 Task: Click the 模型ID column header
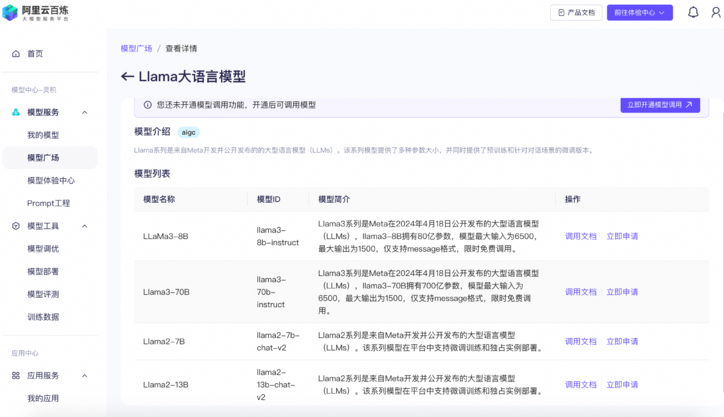[268, 199]
